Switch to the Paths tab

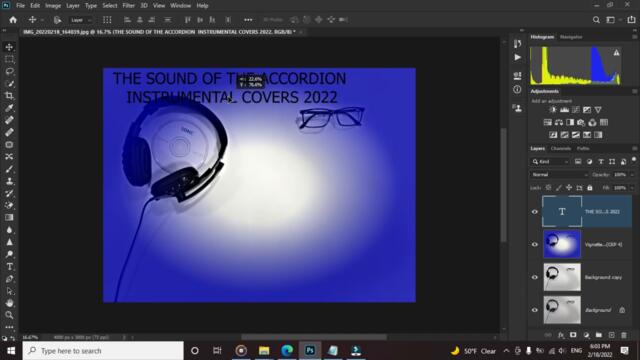point(583,149)
